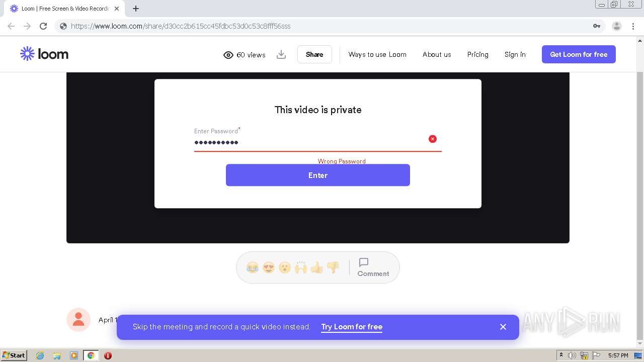
Task: Open the Comment box
Action: pyautogui.click(x=373, y=267)
